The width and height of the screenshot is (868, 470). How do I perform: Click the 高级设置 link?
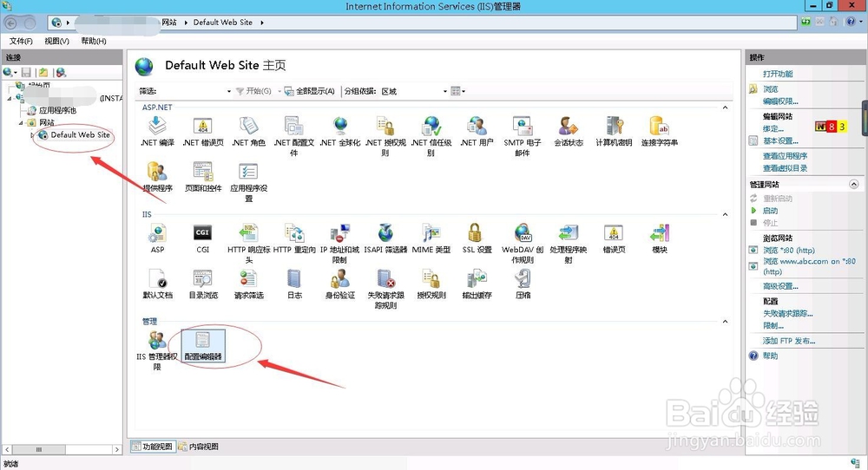click(x=780, y=286)
